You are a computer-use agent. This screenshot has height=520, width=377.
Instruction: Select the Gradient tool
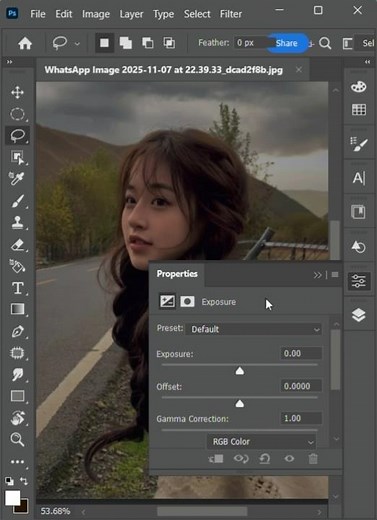[x=17, y=309]
